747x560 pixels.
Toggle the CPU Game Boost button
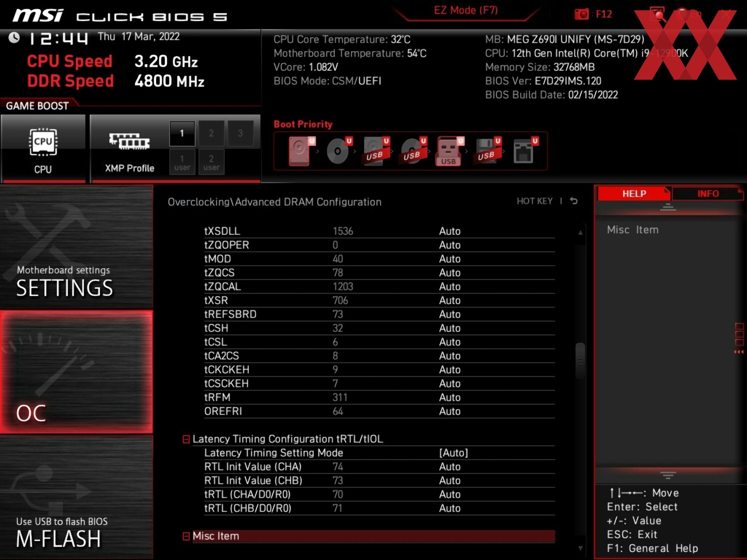click(43, 149)
